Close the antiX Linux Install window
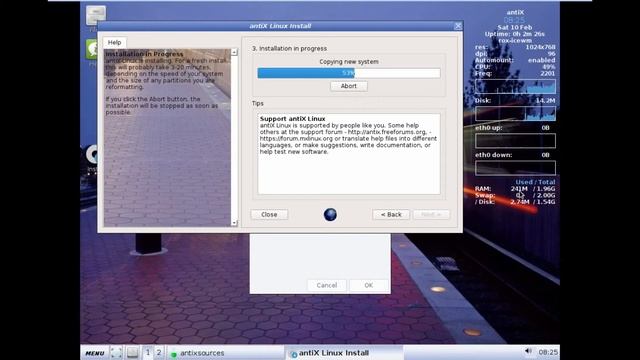This screenshot has height=360, width=640. (x=458, y=26)
